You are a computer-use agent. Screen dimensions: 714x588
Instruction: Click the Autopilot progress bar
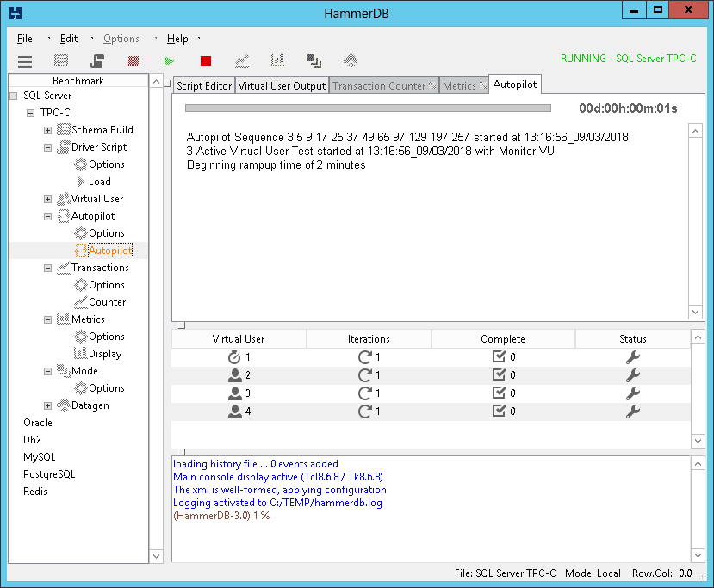368,108
